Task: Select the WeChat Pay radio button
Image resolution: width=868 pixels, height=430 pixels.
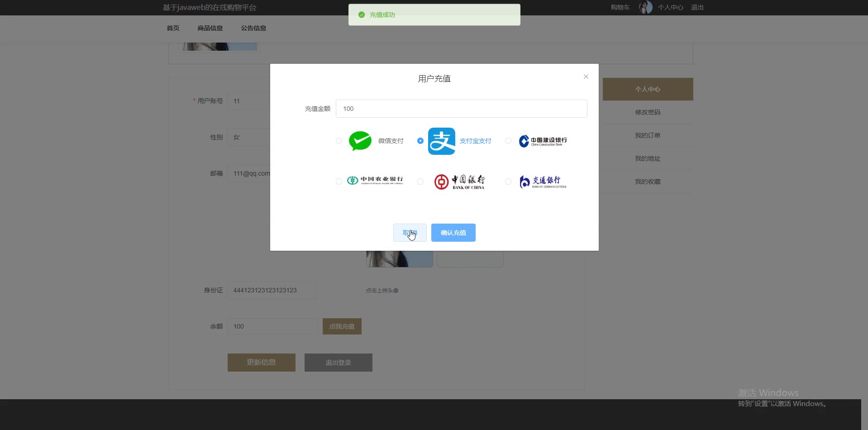Action: pyautogui.click(x=339, y=141)
